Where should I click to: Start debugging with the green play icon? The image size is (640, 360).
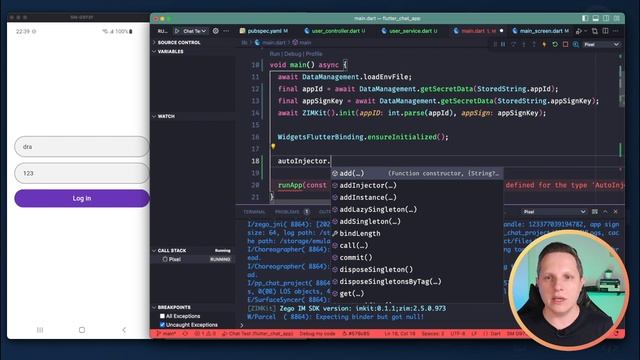click(x=177, y=31)
